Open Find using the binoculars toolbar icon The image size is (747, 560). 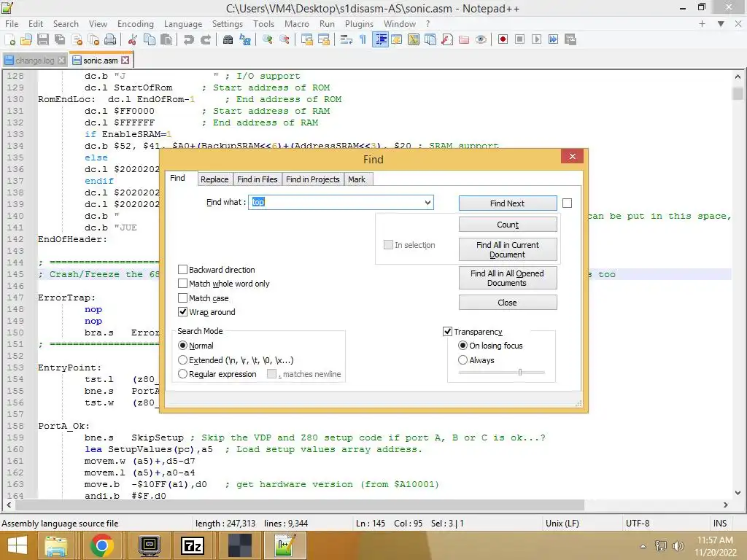pos(228,39)
